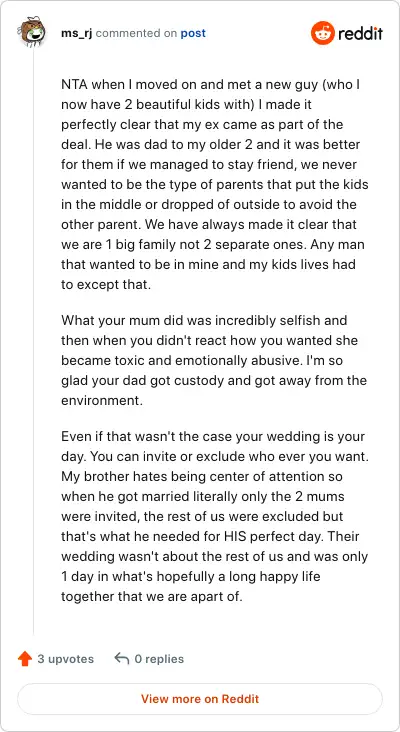
Task: Click the reddit wordmark text
Action: (360, 33)
